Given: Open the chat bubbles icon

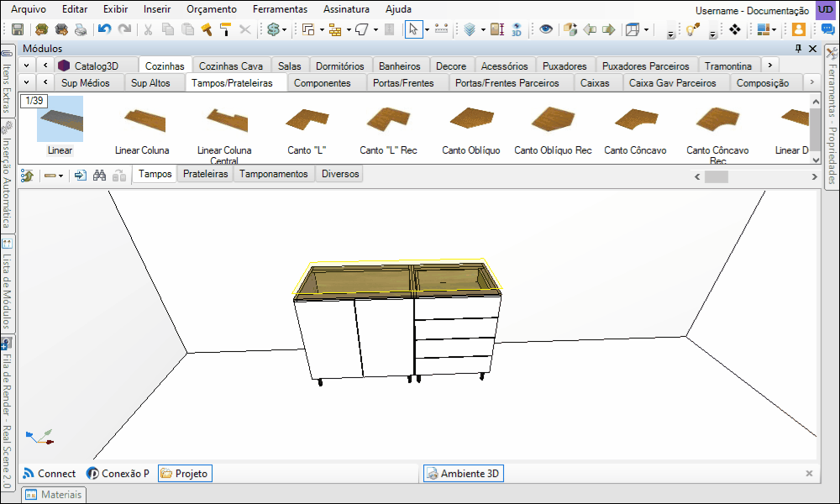Looking at the screenshot, I should coord(827,29).
